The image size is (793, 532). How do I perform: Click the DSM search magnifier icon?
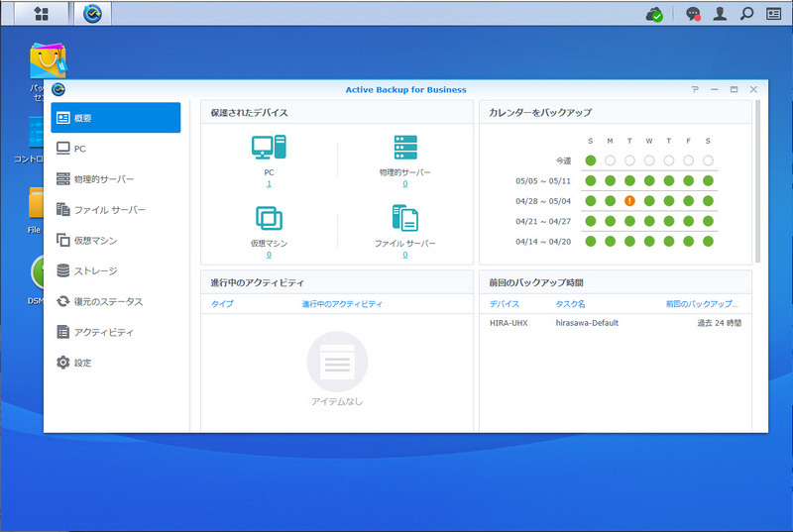(746, 14)
